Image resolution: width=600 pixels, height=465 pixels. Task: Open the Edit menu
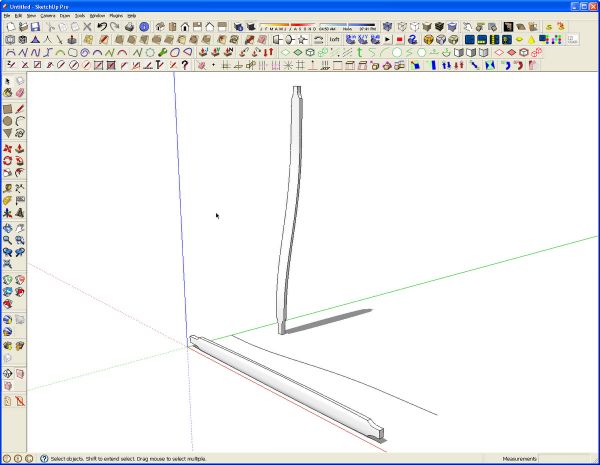(x=18, y=16)
